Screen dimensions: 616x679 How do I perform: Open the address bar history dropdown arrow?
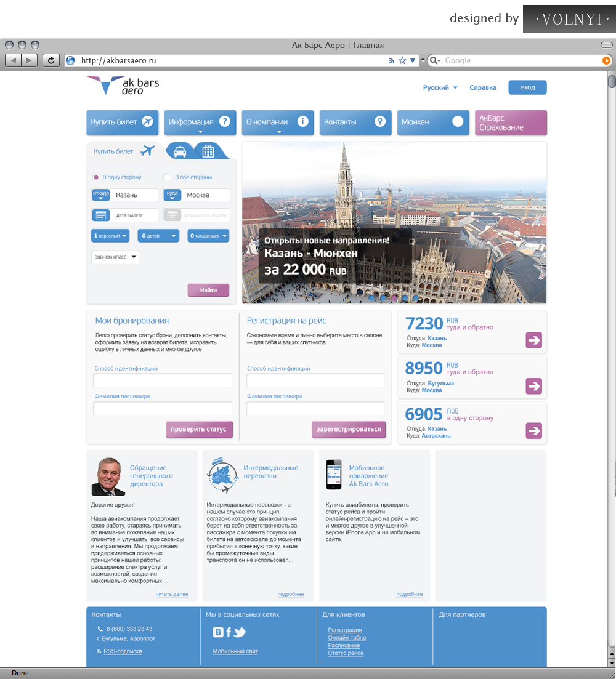coord(413,60)
